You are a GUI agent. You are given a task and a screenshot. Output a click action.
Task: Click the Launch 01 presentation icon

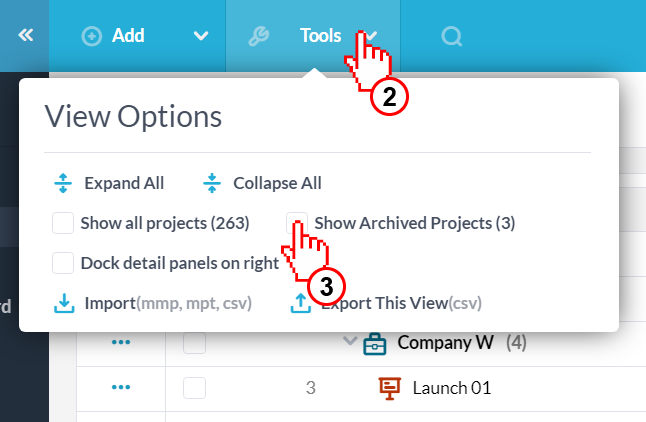(389, 389)
